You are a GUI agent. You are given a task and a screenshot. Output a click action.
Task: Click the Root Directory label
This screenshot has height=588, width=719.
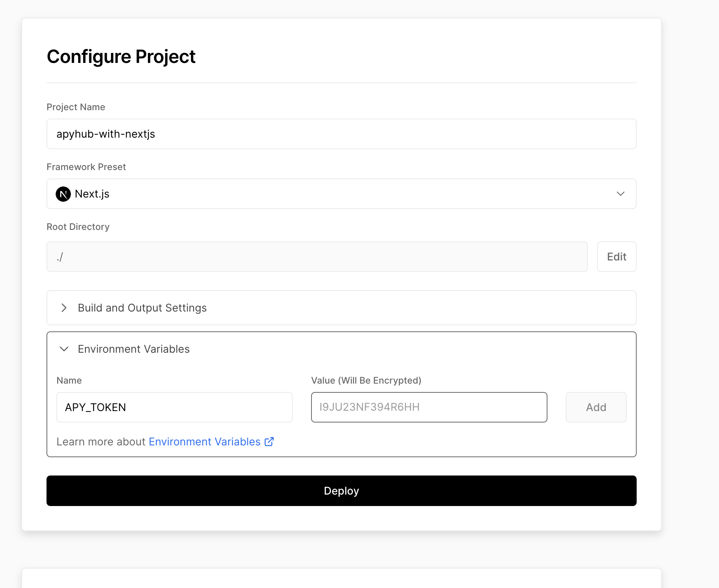[x=78, y=227]
